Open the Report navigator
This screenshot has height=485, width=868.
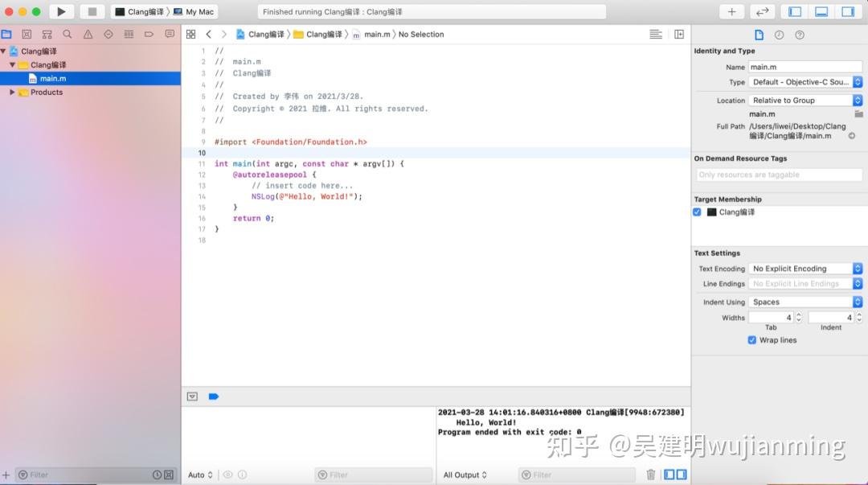(x=170, y=35)
